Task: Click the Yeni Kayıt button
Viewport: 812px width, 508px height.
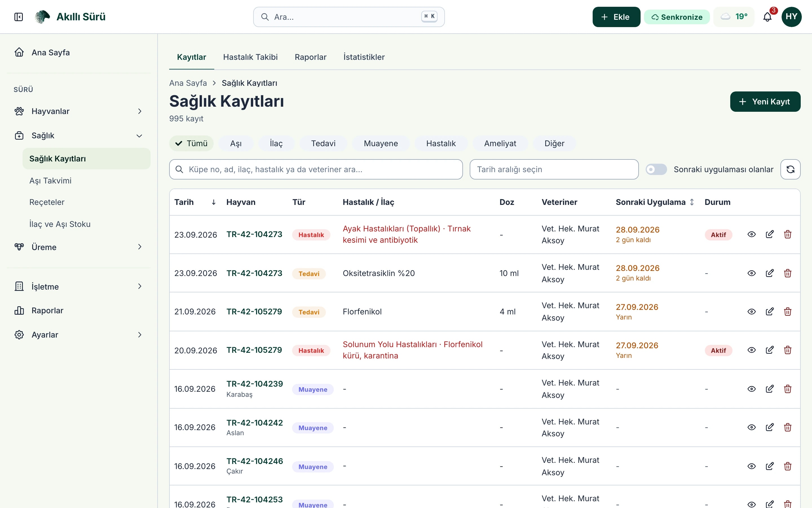Action: point(765,102)
